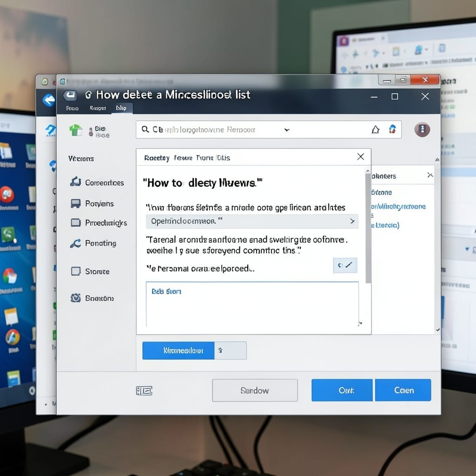Click the Boaxtôns gear icon

tap(76, 298)
